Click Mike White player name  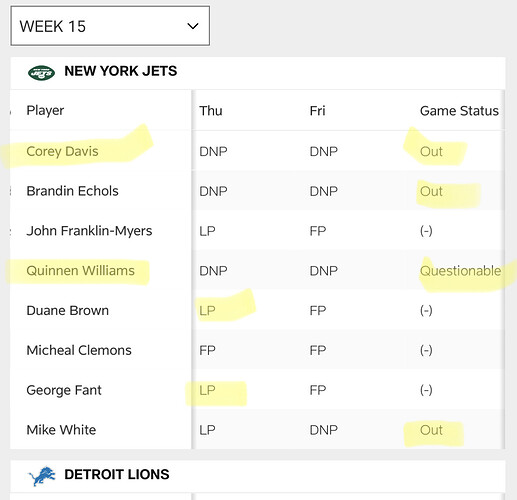(61, 430)
